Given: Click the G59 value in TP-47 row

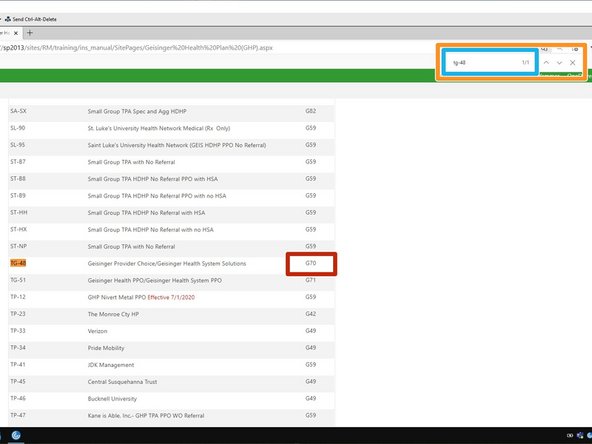Looking at the screenshot, I should pyautogui.click(x=311, y=415).
